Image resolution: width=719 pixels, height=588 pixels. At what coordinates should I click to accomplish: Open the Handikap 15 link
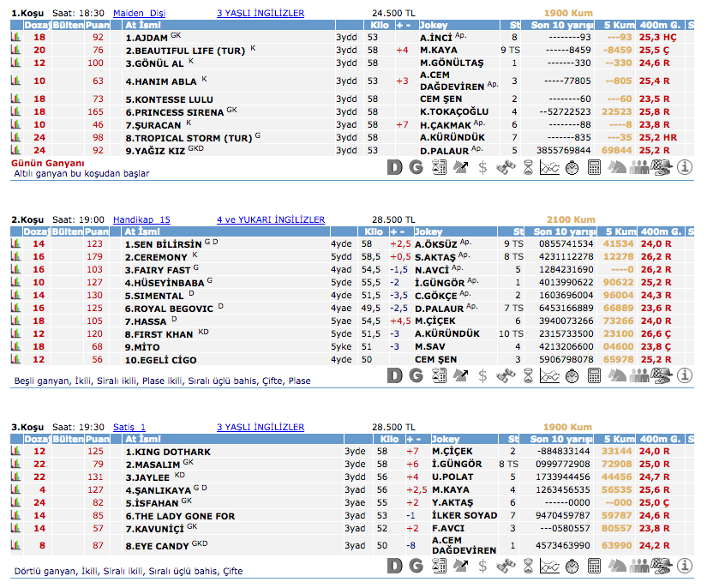coord(141,219)
